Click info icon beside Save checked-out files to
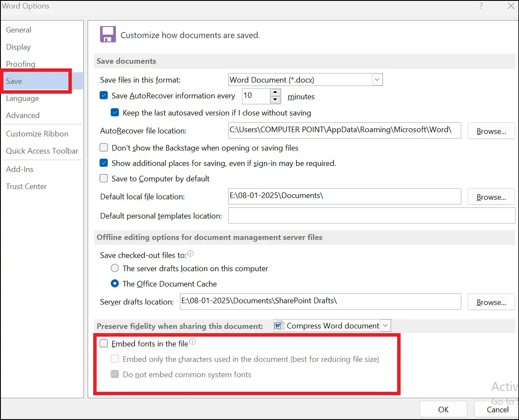This screenshot has height=420, width=519. pos(191,254)
